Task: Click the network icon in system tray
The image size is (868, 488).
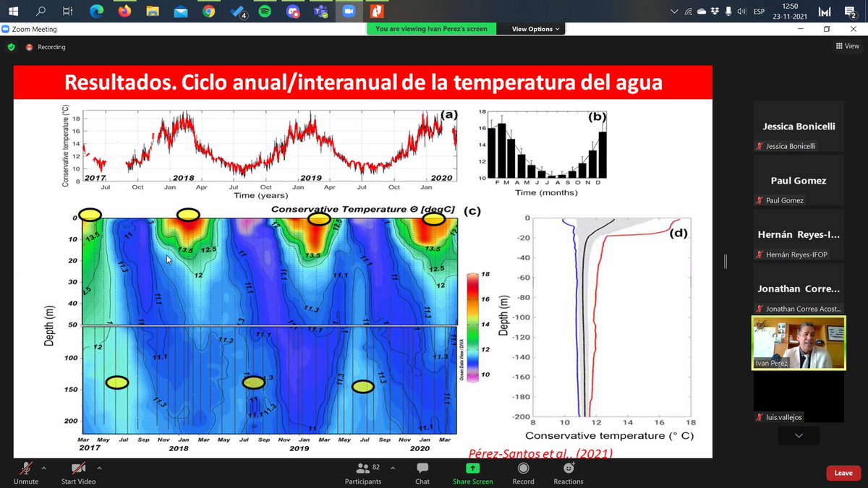Action: (689, 12)
